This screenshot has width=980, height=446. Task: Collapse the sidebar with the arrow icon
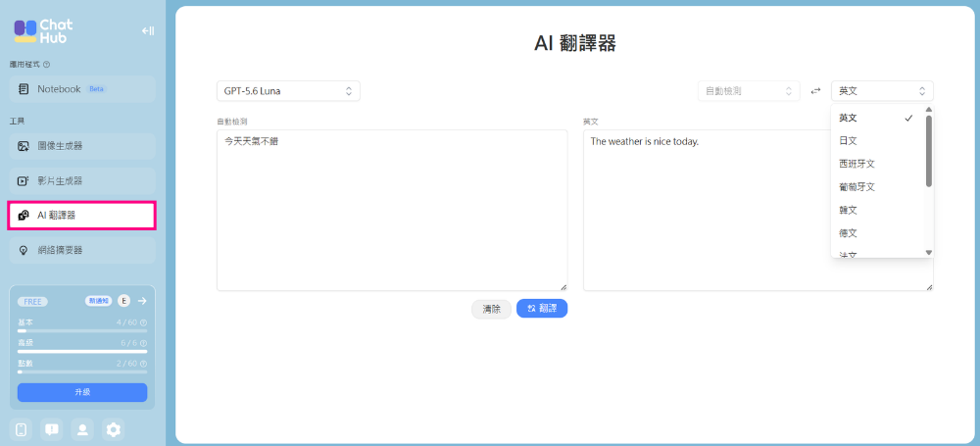[x=148, y=30]
